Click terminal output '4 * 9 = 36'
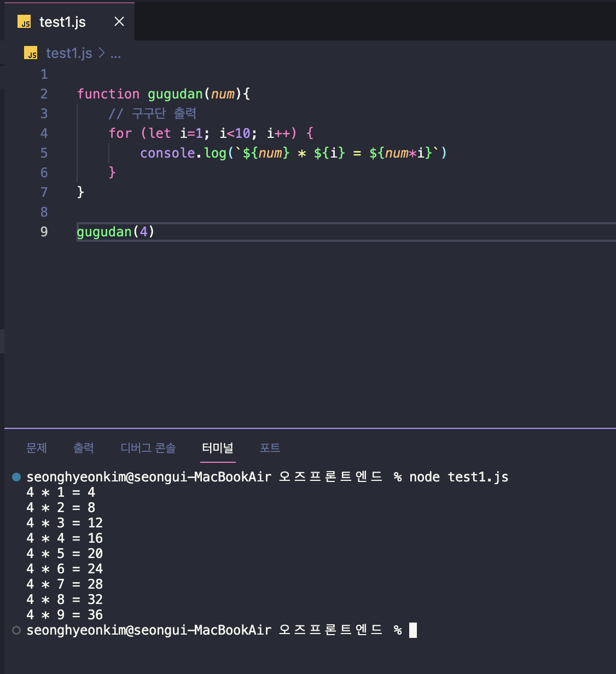616x674 pixels. [65, 615]
